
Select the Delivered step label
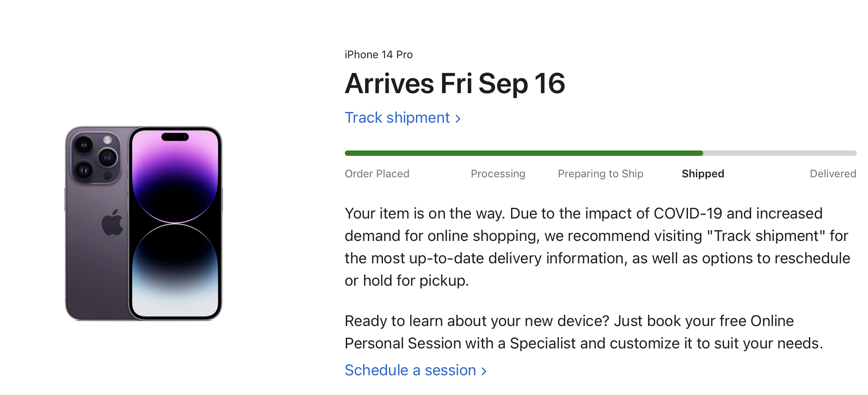pyautogui.click(x=833, y=174)
